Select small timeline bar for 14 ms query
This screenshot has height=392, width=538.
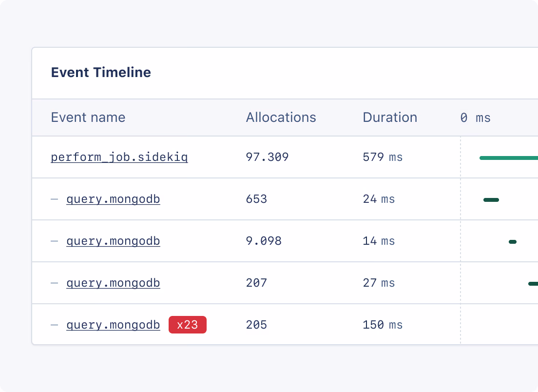(513, 242)
